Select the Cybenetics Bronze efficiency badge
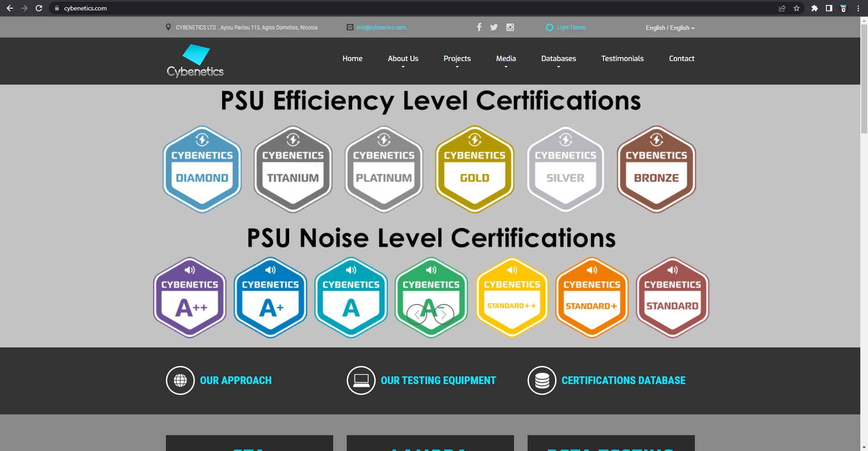This screenshot has width=868, height=451. tap(656, 169)
